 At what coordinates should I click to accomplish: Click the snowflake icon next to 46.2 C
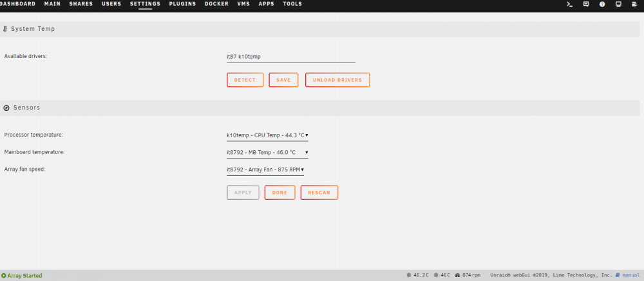[x=409, y=275]
